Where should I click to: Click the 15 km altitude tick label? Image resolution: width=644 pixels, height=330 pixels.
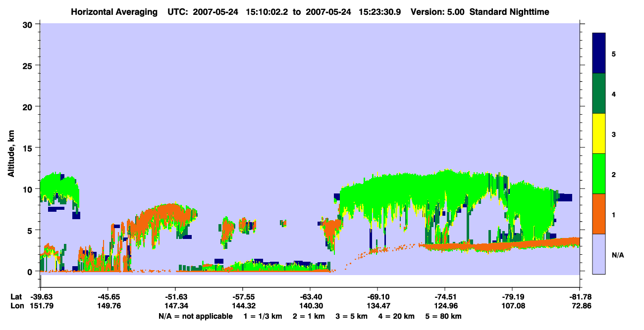[x=30, y=148]
